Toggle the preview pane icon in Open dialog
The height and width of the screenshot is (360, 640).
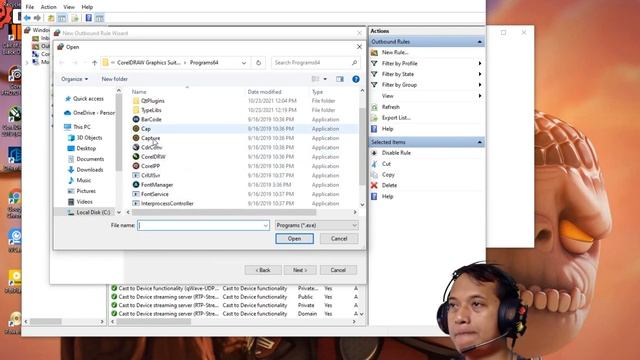point(340,79)
